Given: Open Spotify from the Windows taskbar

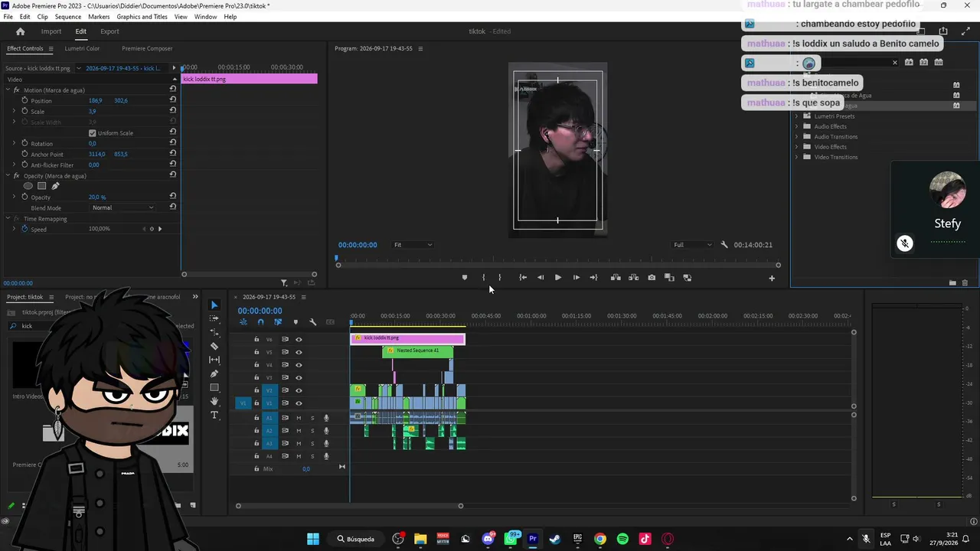Looking at the screenshot, I should [x=622, y=539].
